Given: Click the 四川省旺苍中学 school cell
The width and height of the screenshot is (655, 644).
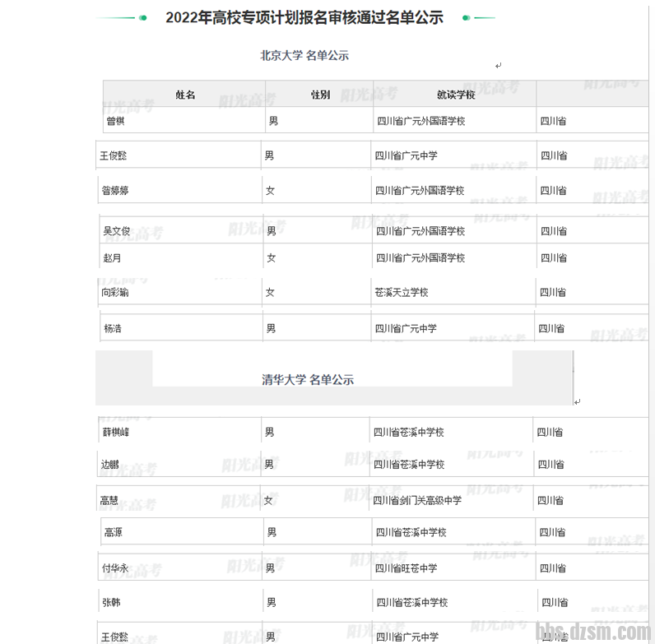Looking at the screenshot, I should [406, 568].
